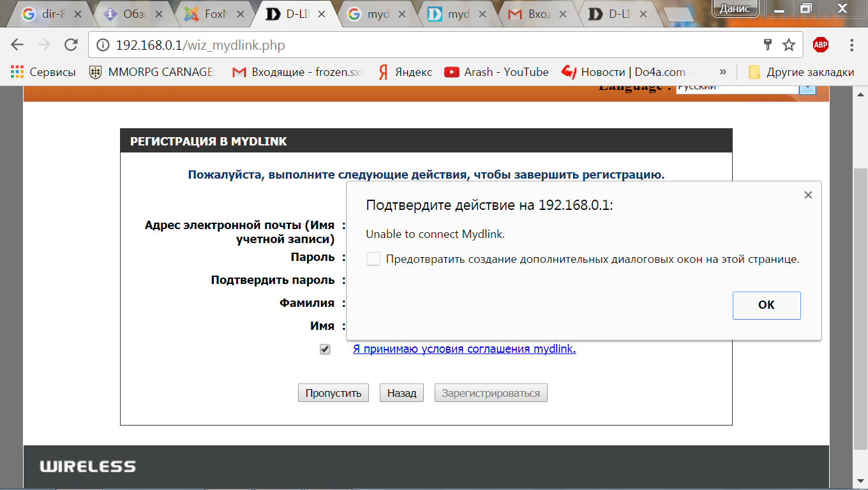Dismiss the alert with its X button
868x490 pixels.
click(x=808, y=195)
